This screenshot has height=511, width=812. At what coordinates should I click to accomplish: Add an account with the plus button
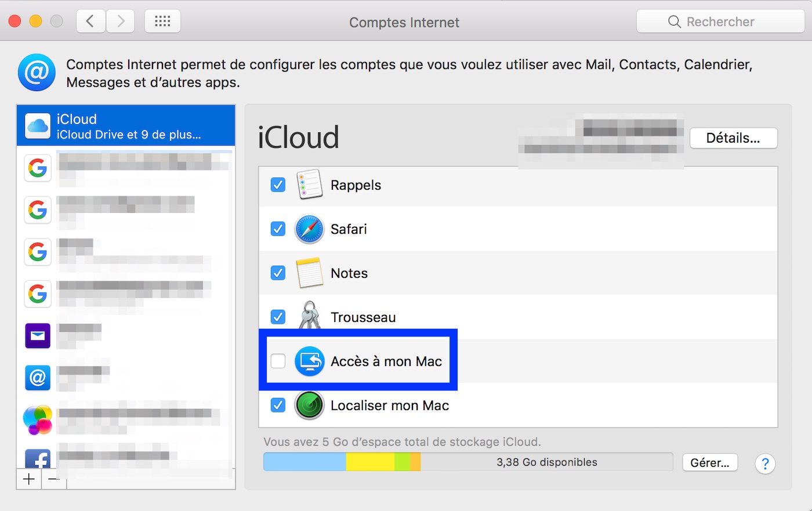29,479
